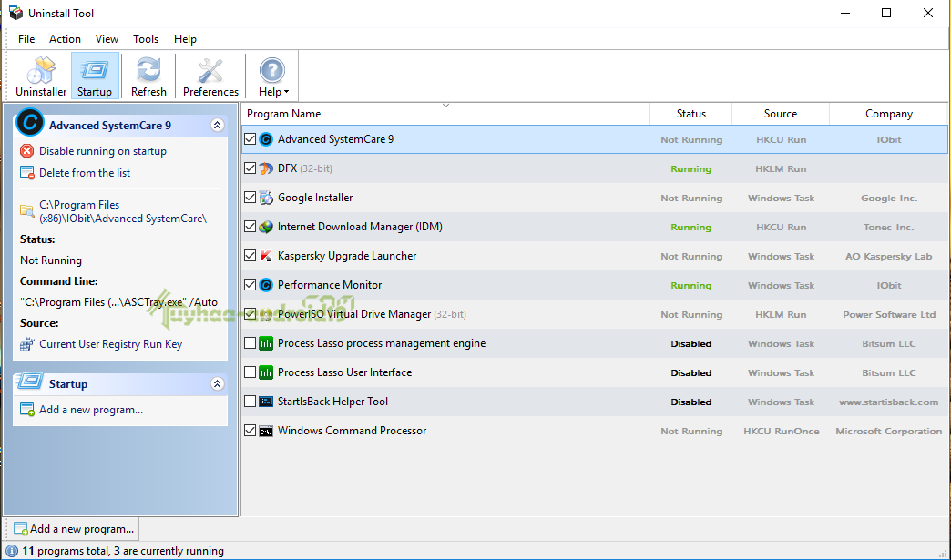Click Disable running on startup link
Image resolution: width=951 pixels, height=560 pixels.
(103, 151)
